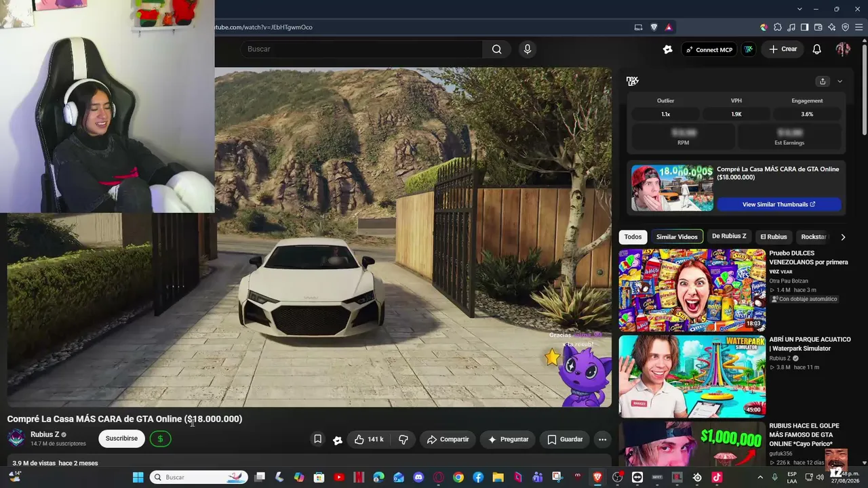The width and height of the screenshot is (868, 488).
Task: Open the ABRÍ UN PARQUE ACUATICO title
Action: tap(810, 344)
